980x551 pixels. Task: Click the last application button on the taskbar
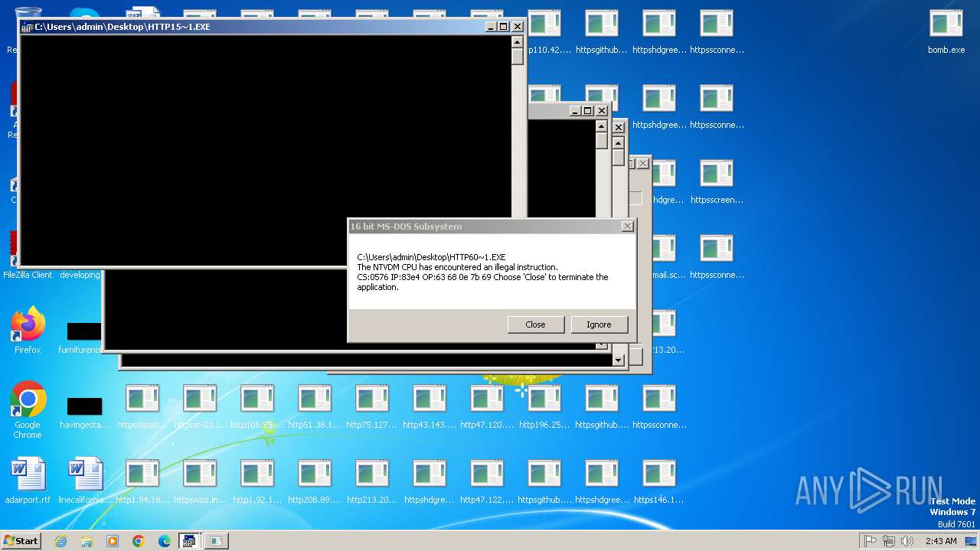tap(216, 541)
